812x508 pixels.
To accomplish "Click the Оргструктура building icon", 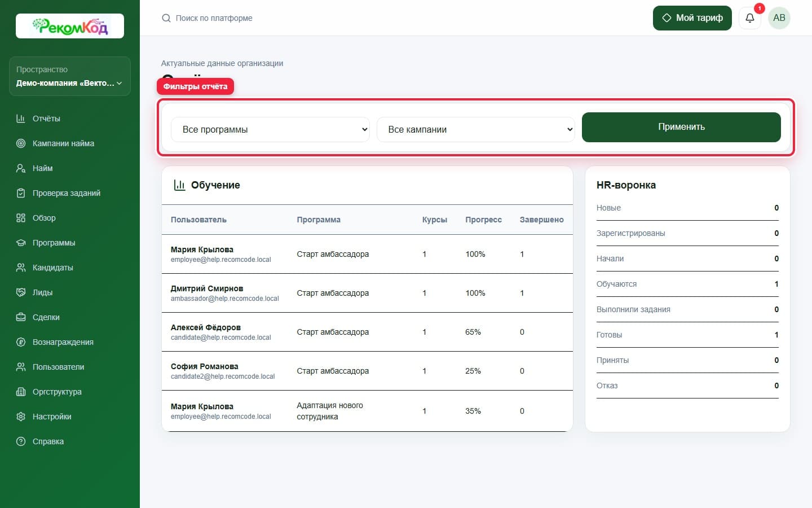I will tap(21, 392).
